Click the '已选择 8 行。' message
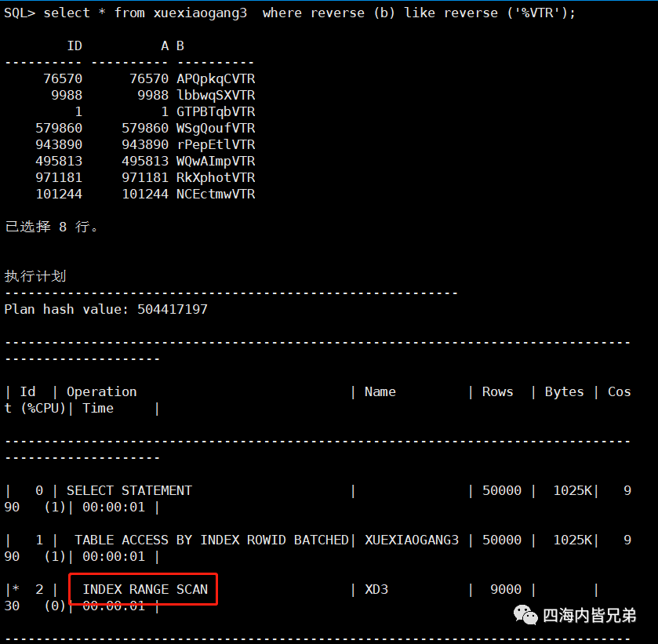Viewport: 658px width, 644px height. (52, 227)
